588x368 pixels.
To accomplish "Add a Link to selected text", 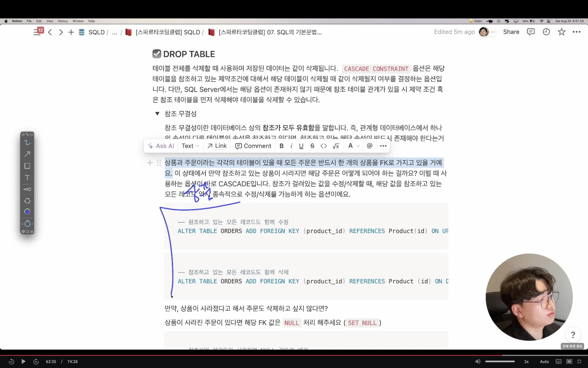I will [217, 146].
